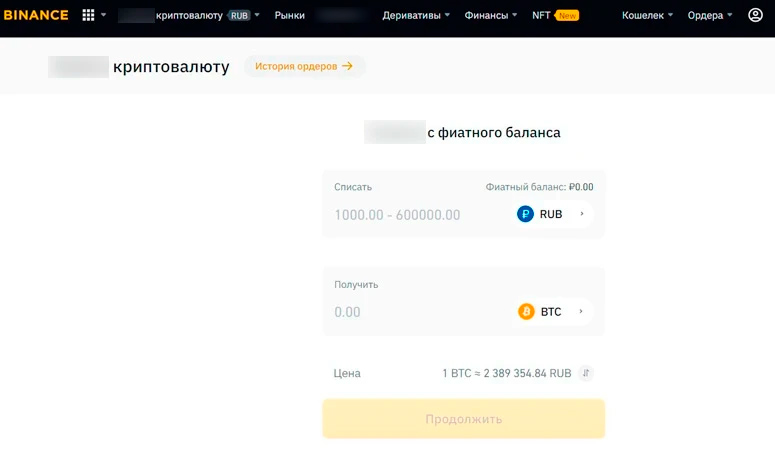
Task: Click the RUB badge in the top menu
Action: [x=239, y=15]
